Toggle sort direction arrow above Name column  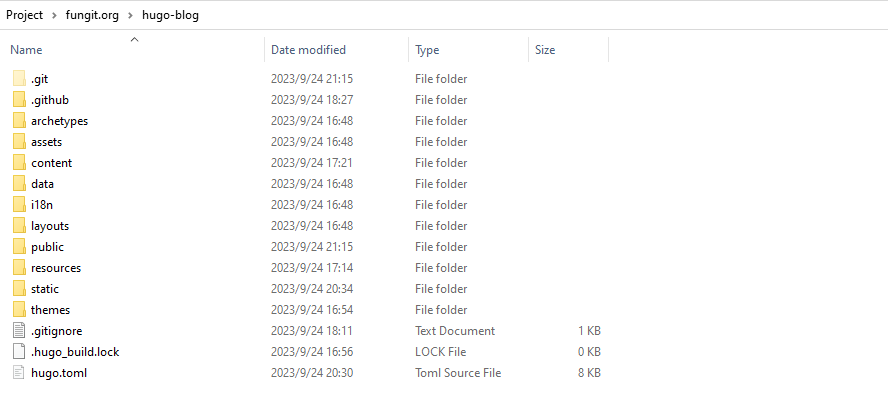[134, 40]
